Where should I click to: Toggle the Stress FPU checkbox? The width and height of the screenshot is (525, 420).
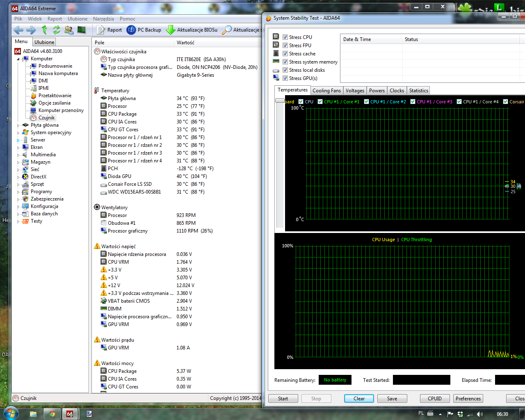[285, 46]
